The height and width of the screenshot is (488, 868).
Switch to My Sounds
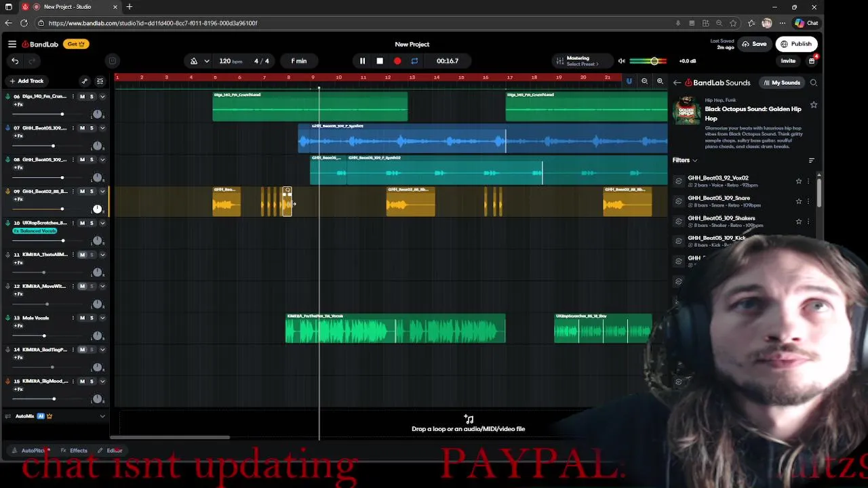click(x=782, y=83)
